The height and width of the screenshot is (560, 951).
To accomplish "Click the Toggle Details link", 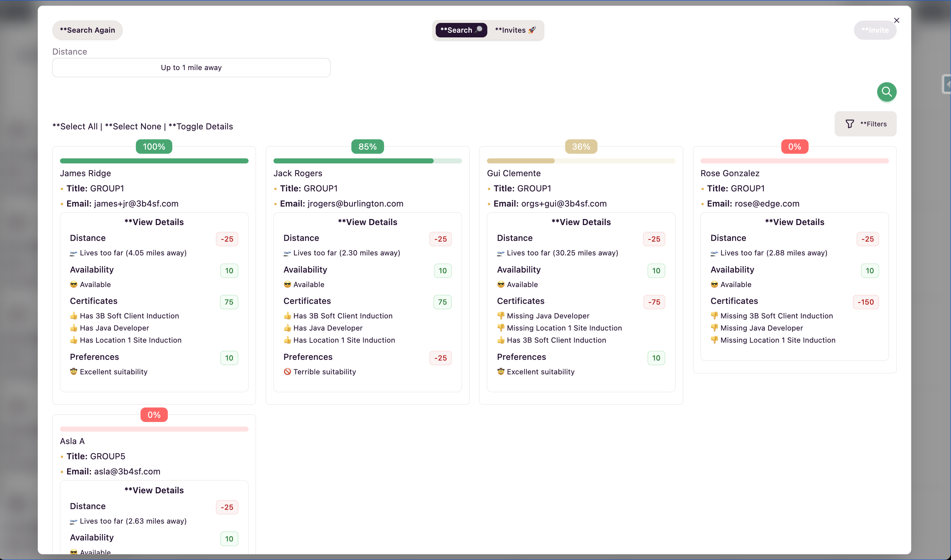I will click(x=201, y=126).
